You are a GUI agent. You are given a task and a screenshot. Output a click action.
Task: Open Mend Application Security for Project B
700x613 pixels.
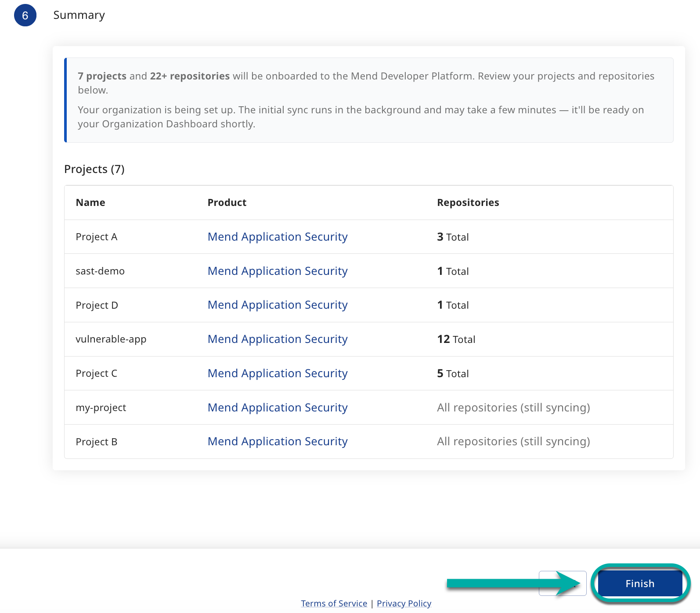(278, 441)
